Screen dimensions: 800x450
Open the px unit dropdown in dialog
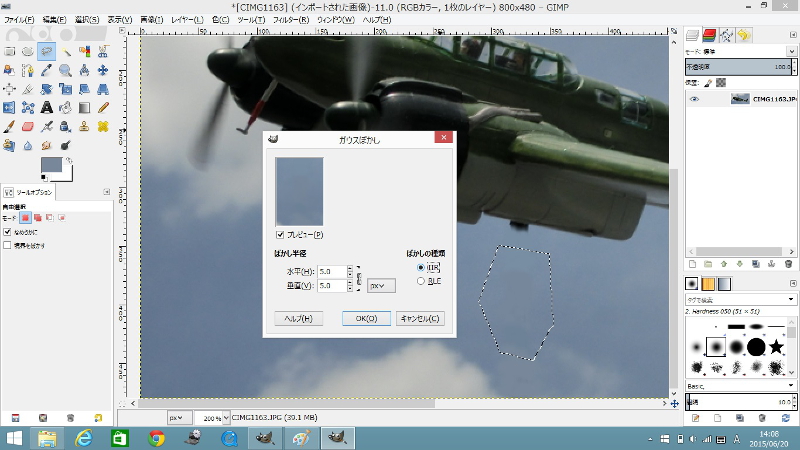(x=381, y=285)
